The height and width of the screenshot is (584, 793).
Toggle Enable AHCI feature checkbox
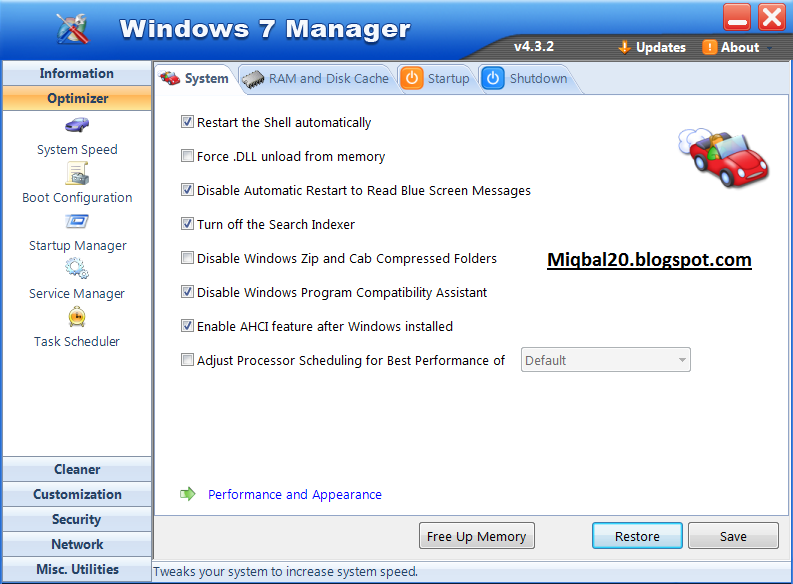[187, 326]
